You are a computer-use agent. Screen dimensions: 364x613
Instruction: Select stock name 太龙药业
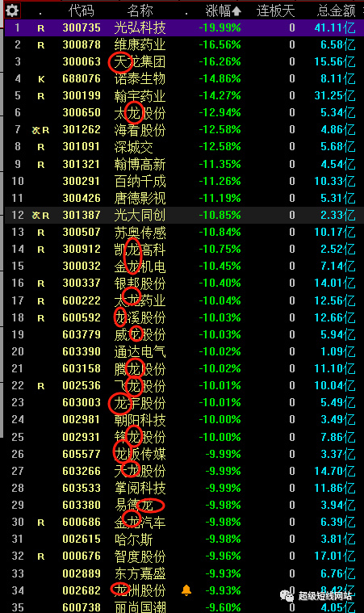click(140, 300)
